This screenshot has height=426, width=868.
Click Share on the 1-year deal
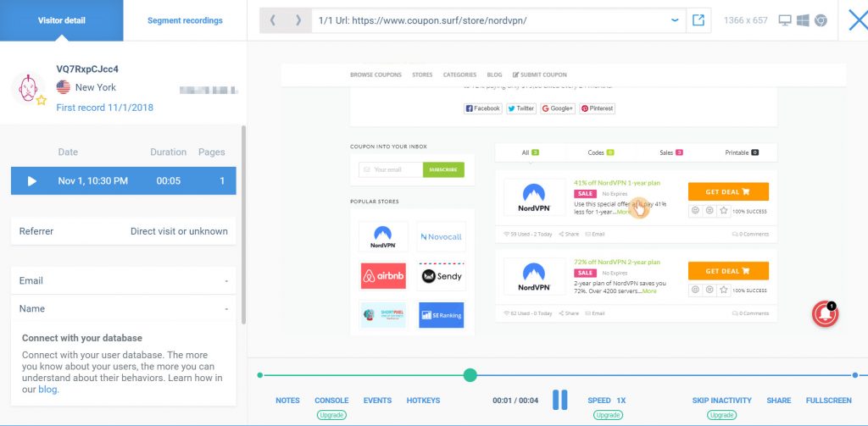point(569,235)
